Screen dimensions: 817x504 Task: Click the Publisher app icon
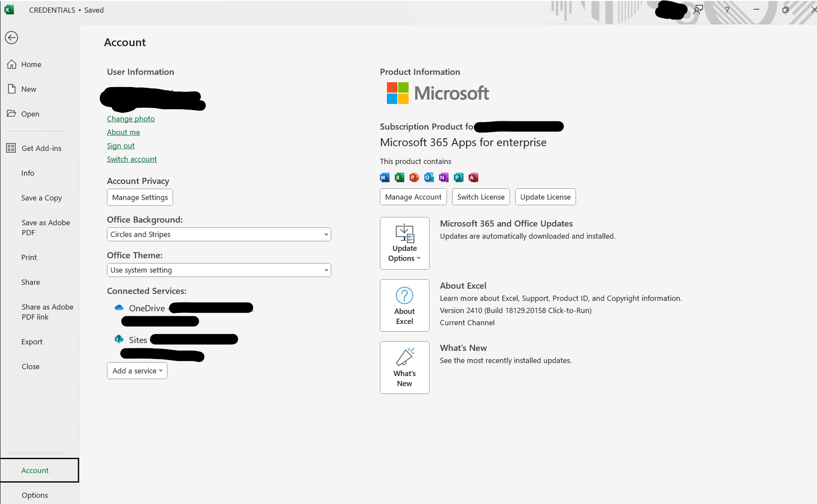458,177
